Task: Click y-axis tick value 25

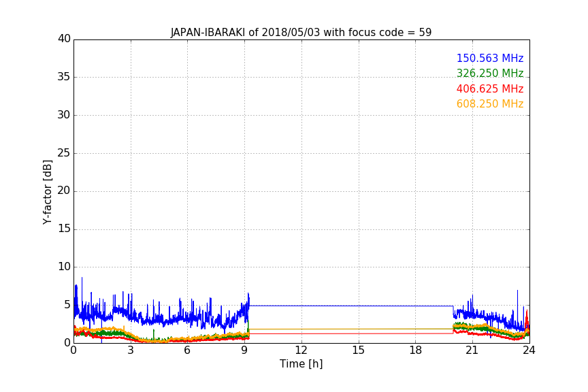Action: (64, 152)
